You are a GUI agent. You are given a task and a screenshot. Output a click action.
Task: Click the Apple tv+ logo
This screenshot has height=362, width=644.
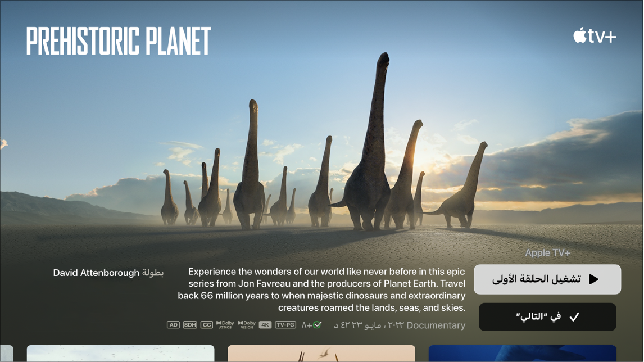coord(595,36)
